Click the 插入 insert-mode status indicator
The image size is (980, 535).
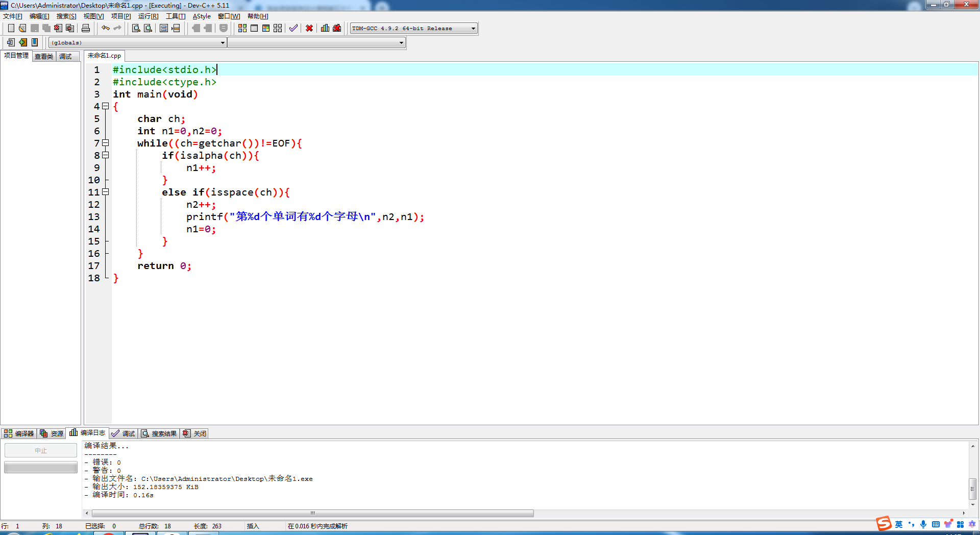(x=253, y=526)
